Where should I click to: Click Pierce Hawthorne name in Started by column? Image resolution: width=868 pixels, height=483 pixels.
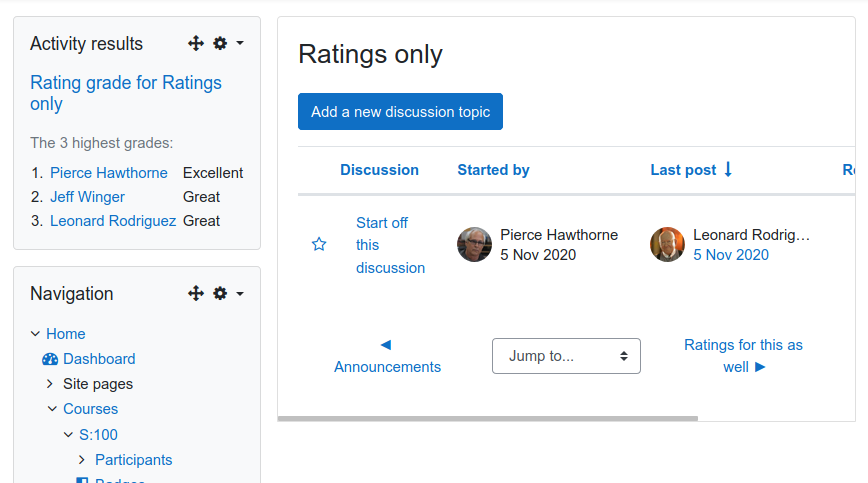coord(559,235)
